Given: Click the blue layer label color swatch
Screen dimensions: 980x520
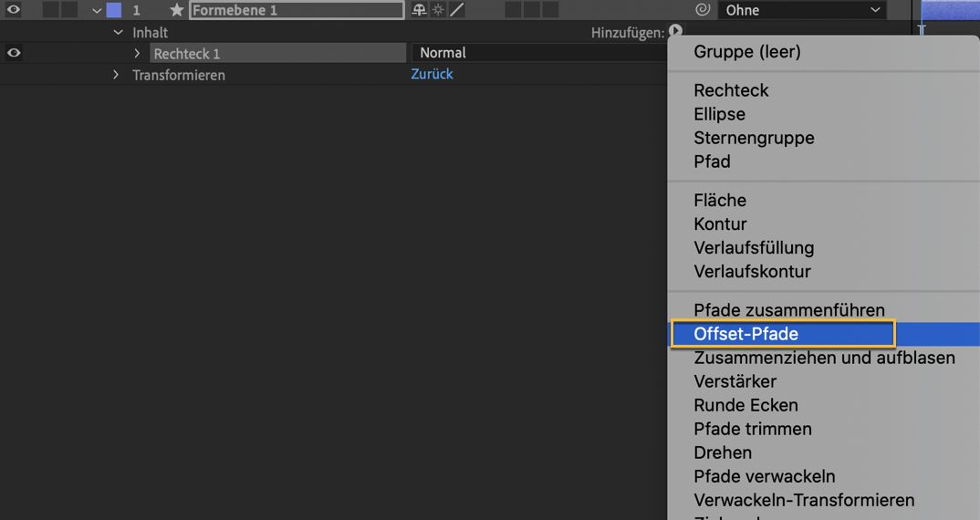Looking at the screenshot, I should (x=114, y=10).
